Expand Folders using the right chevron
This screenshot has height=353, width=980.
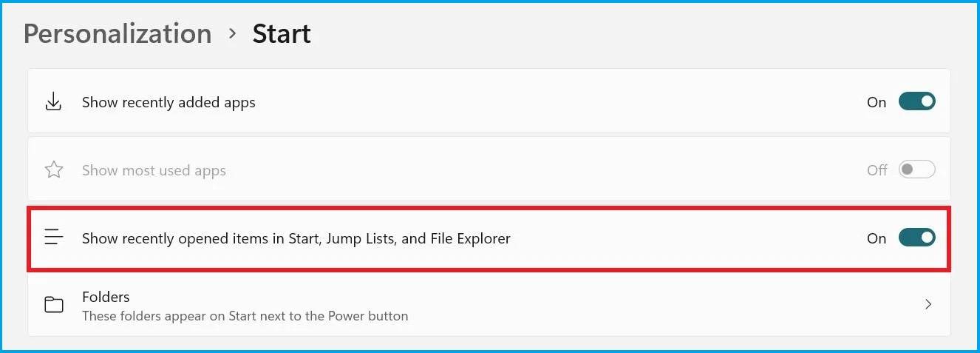click(x=928, y=304)
